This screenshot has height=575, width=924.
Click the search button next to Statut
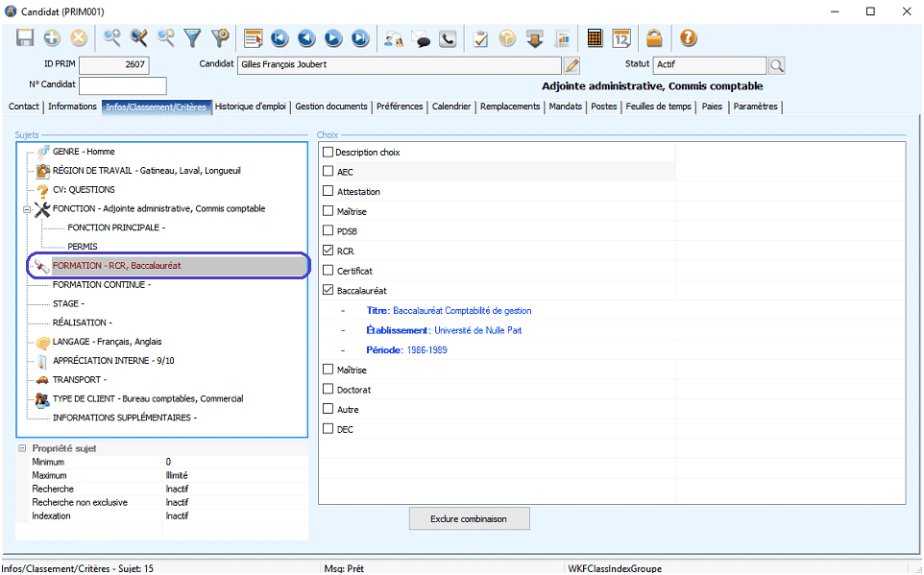(776, 65)
